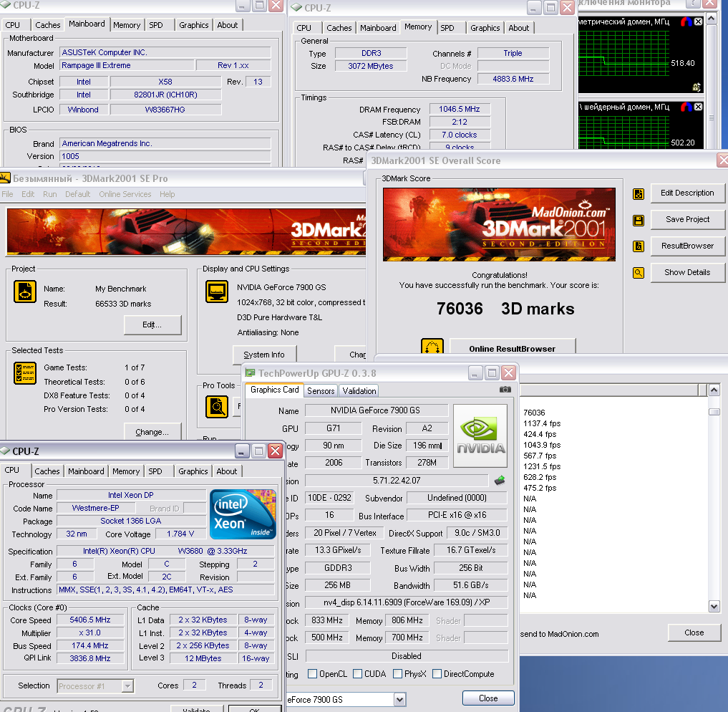Click the Edit Description icon in score dialog
The width and height of the screenshot is (728, 712).
639,194
